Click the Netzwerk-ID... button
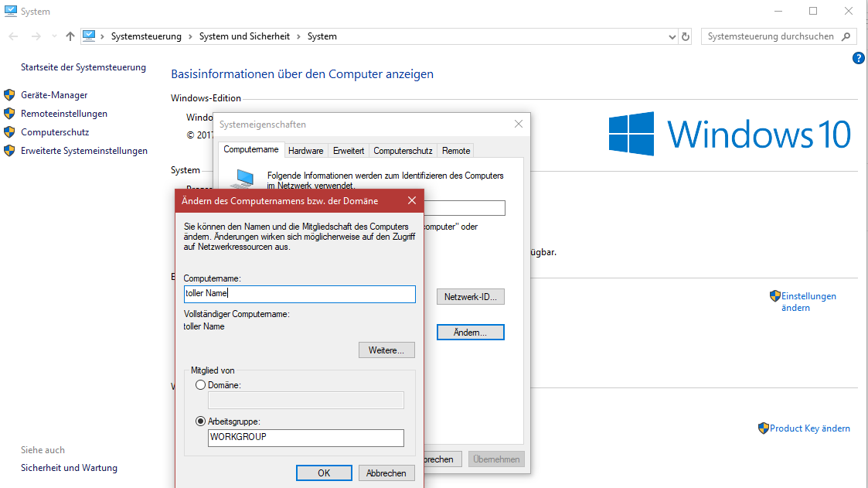868x488 pixels. tap(471, 297)
